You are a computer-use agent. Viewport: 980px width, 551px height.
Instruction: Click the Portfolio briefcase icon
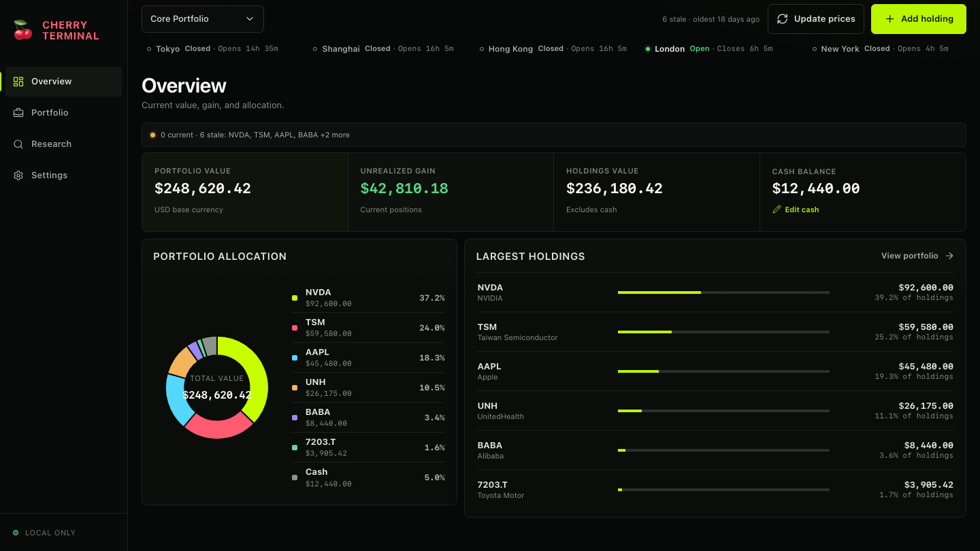(x=18, y=113)
